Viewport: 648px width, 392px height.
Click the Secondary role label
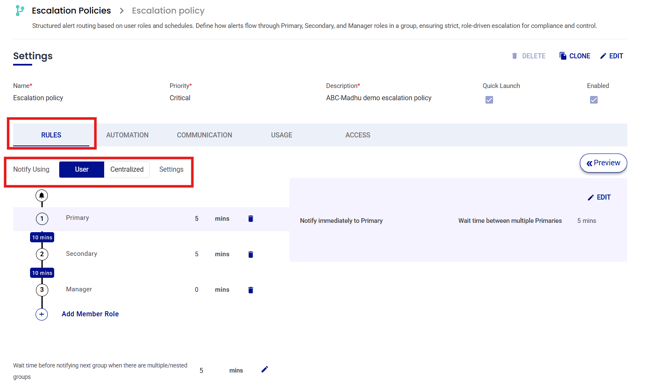click(x=81, y=254)
